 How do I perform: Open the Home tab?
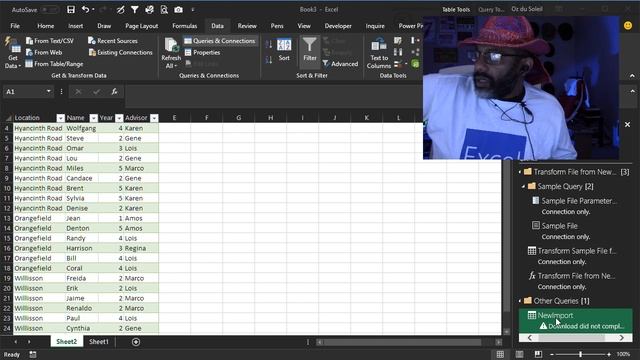pos(46,26)
